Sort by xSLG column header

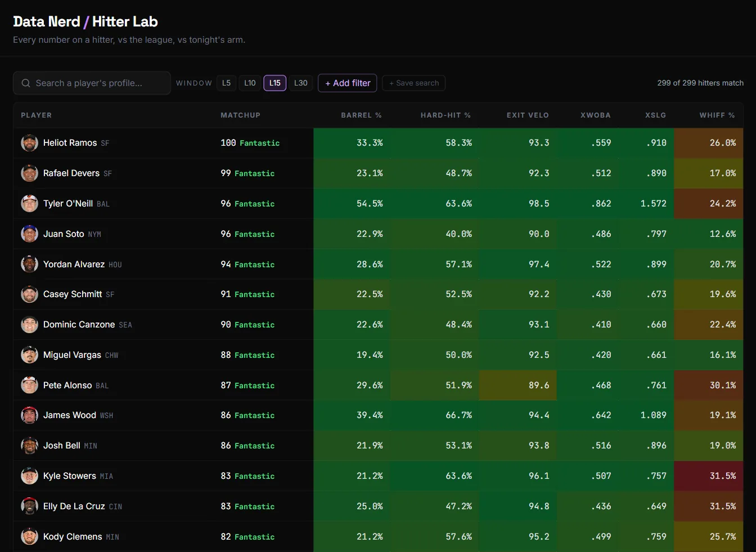[655, 115]
